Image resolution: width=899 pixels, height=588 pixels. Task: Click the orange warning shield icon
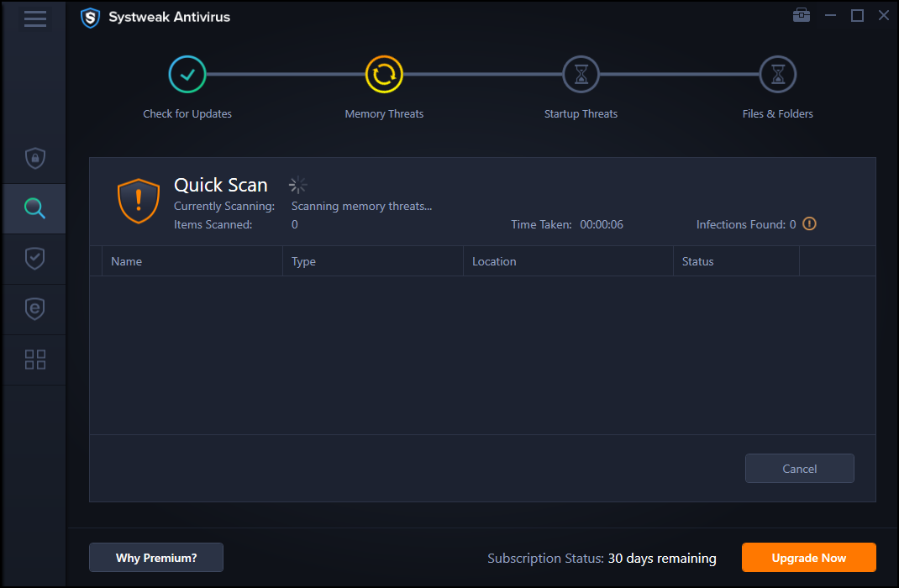coord(138,201)
